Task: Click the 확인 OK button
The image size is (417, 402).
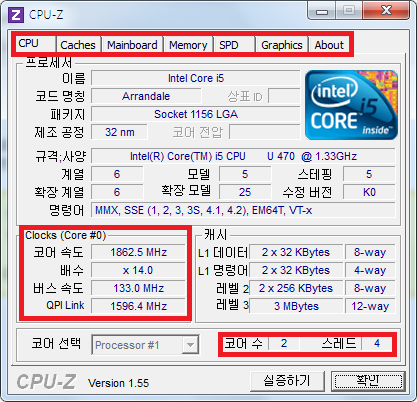Action: 368,380
